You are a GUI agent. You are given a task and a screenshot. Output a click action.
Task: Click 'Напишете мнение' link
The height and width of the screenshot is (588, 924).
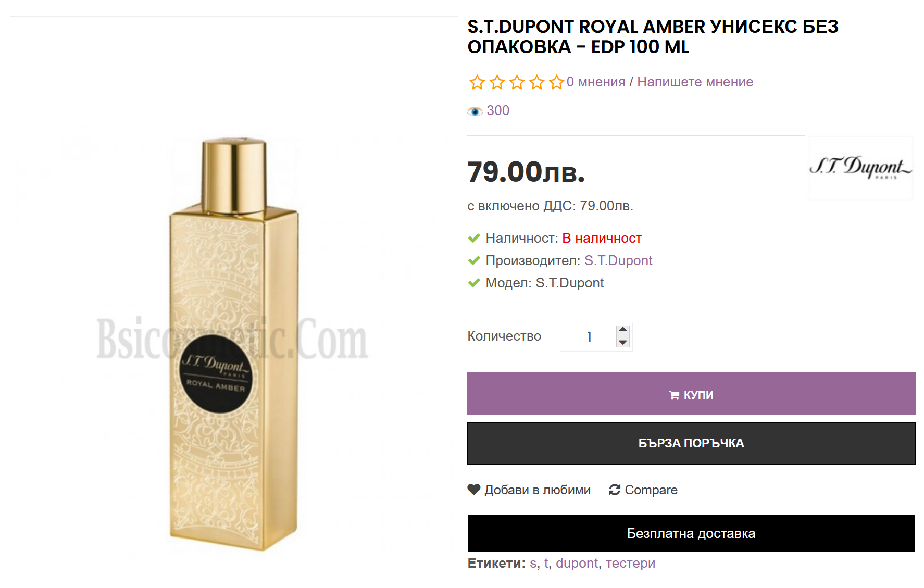pyautogui.click(x=695, y=82)
